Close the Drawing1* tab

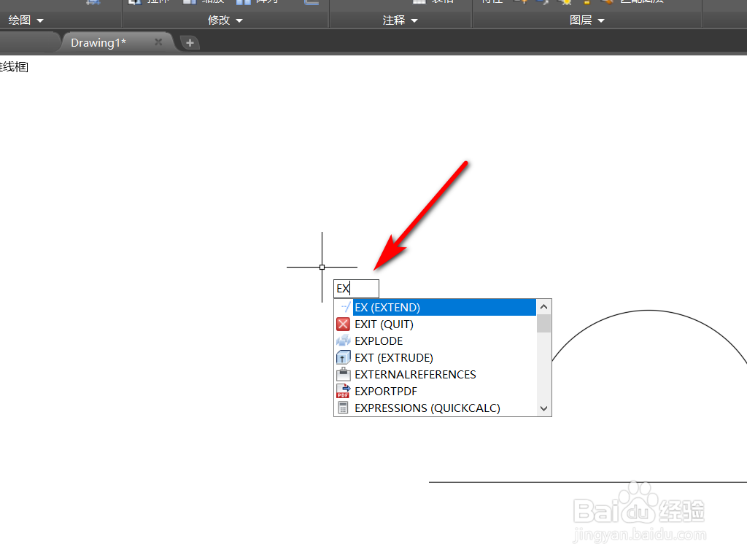tap(158, 42)
